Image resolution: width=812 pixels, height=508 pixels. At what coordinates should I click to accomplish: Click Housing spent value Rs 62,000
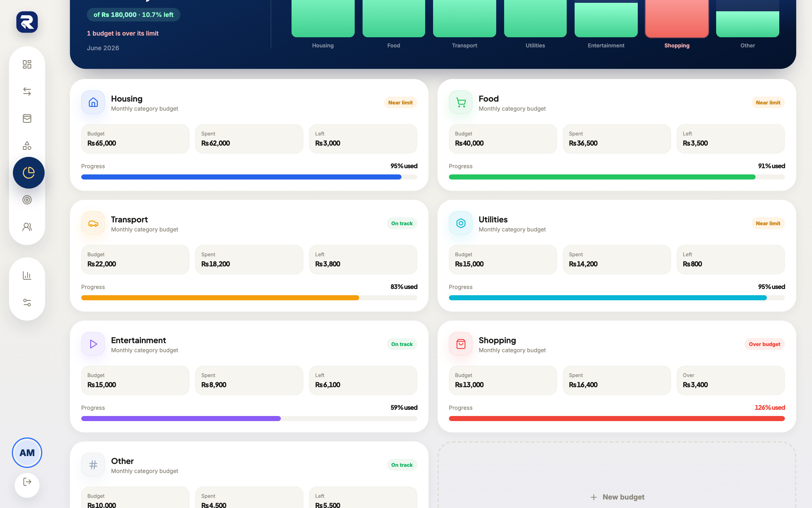(x=215, y=143)
